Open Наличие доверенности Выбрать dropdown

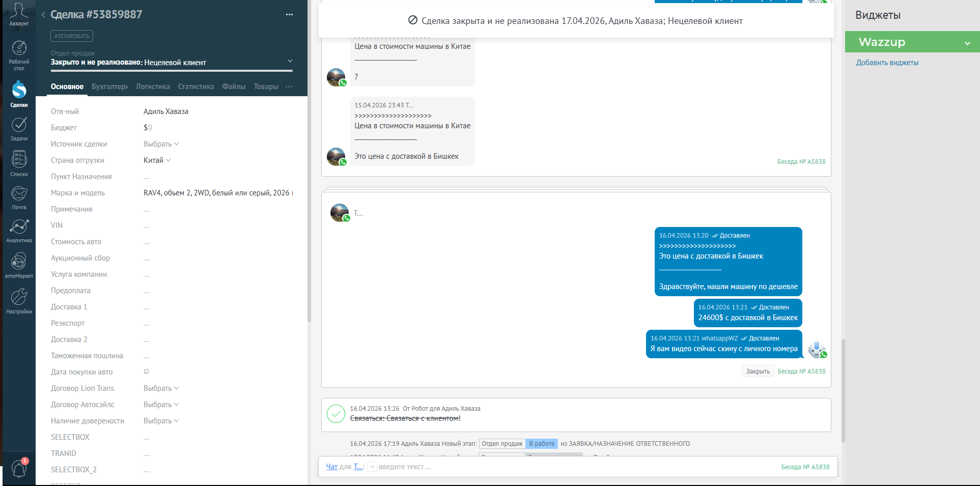(x=161, y=421)
